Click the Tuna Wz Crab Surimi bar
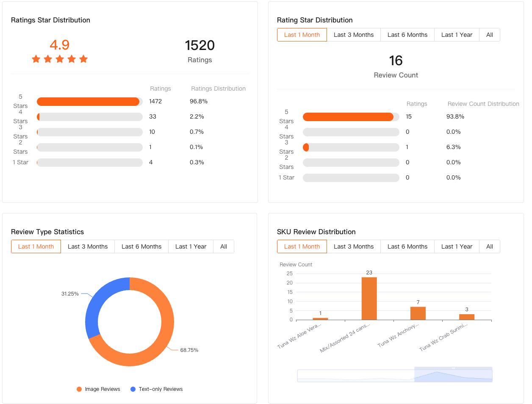532x404 pixels. tap(467, 317)
